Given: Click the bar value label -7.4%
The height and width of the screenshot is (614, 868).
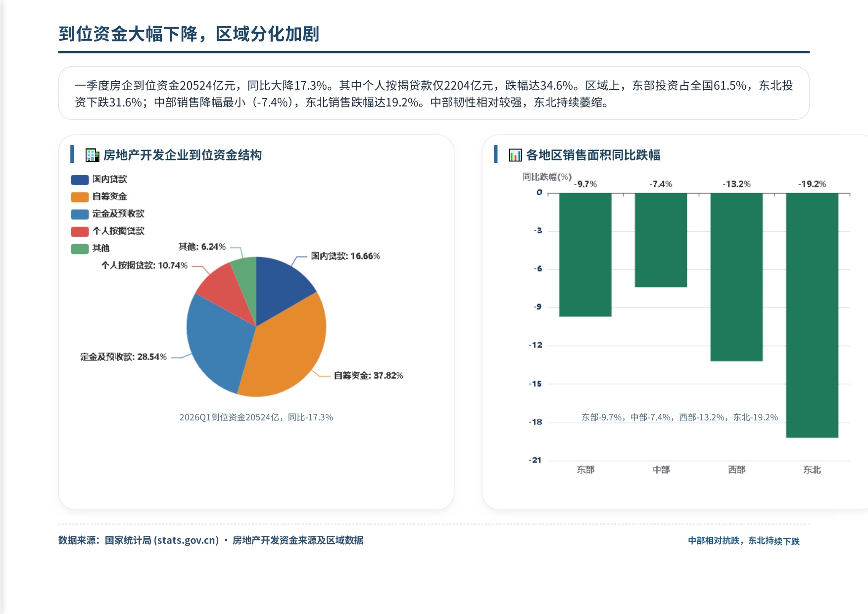Looking at the screenshot, I should click(x=661, y=184).
